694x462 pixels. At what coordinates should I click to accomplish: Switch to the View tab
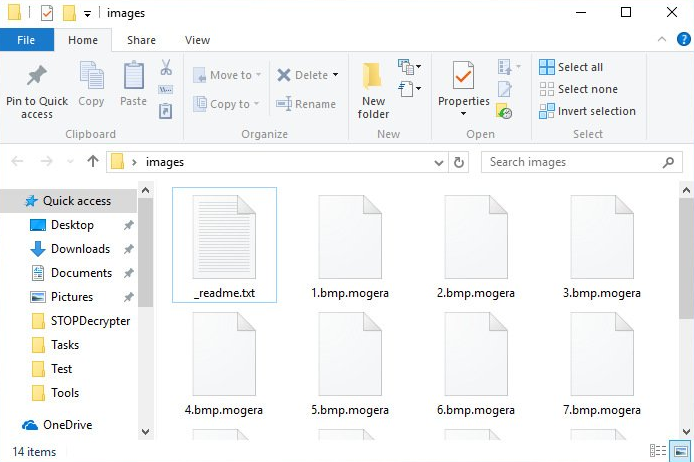pyautogui.click(x=197, y=40)
